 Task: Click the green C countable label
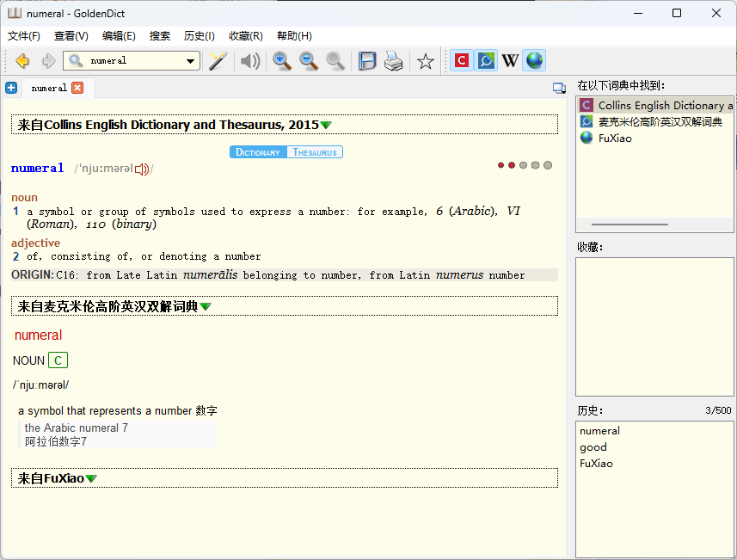coord(58,360)
